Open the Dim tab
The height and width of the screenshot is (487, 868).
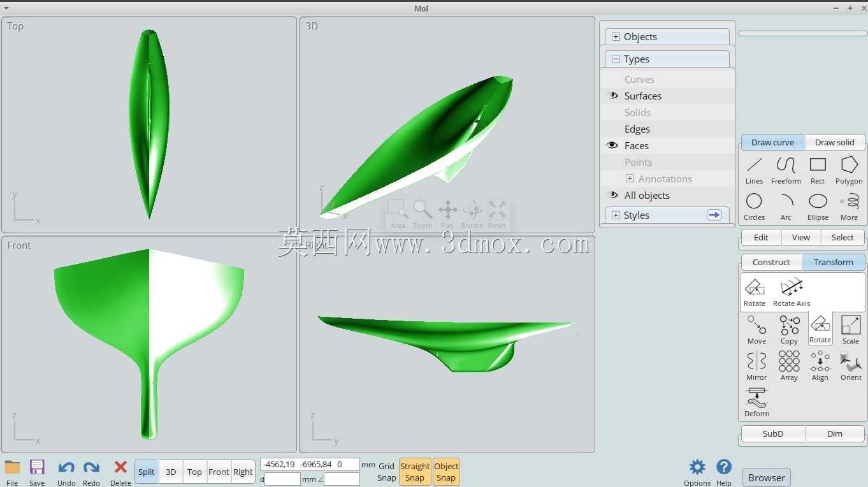tap(835, 433)
